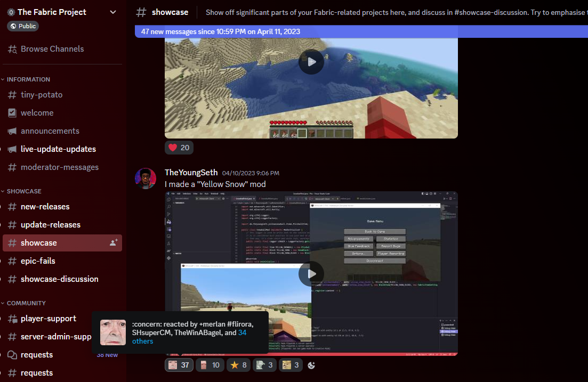Click the announcements megaphone icon
Image resolution: width=588 pixels, height=382 pixels.
12,131
